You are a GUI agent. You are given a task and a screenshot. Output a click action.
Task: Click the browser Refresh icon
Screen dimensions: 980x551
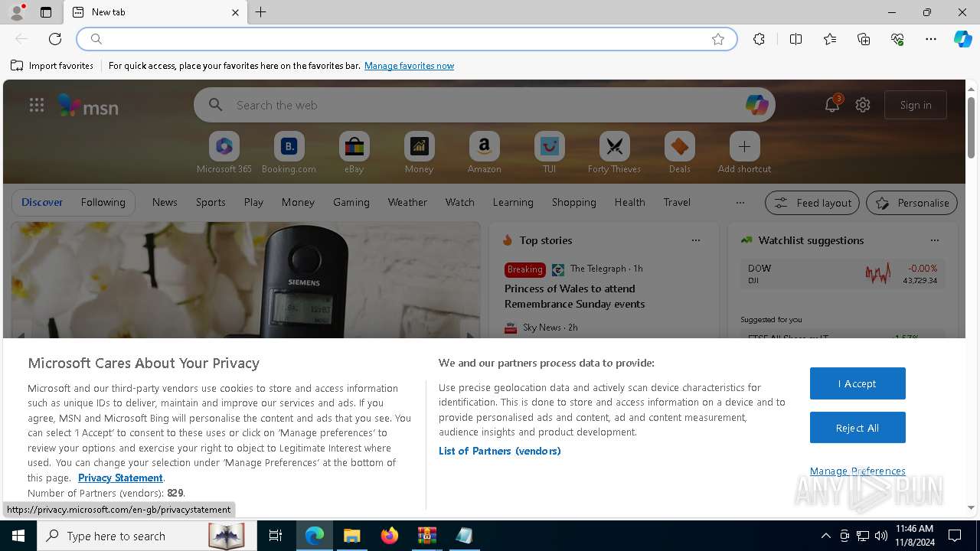pyautogui.click(x=55, y=39)
